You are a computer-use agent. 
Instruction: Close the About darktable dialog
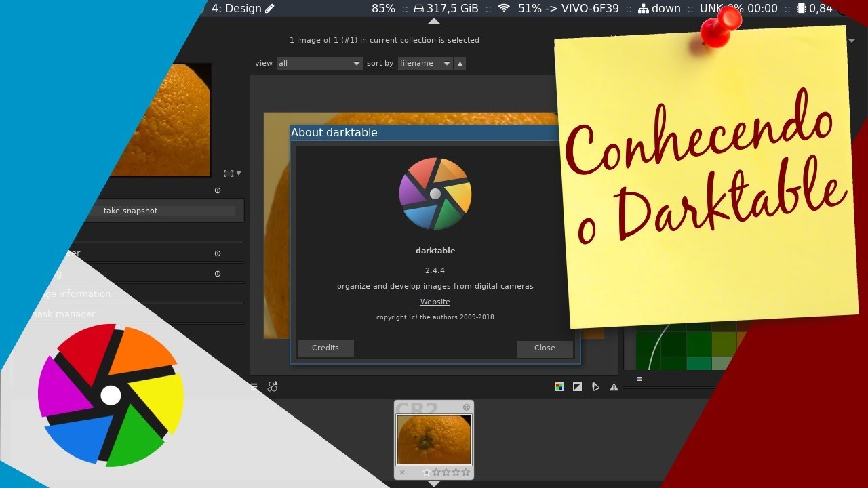click(545, 348)
